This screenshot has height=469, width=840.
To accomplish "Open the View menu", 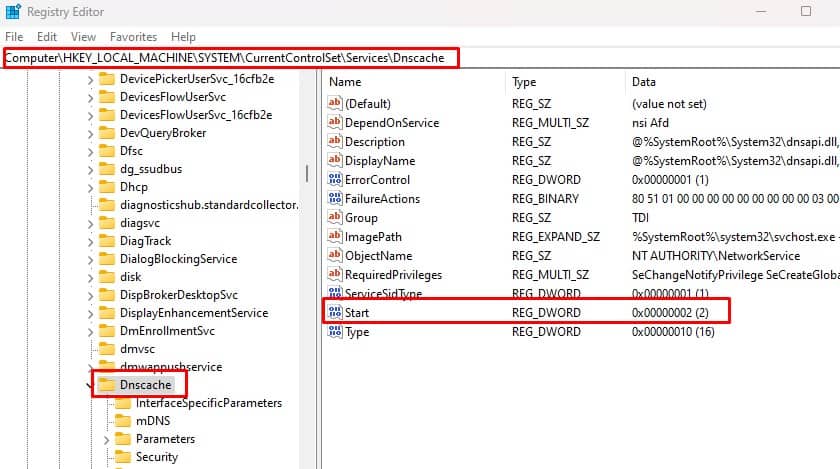I will tap(83, 37).
